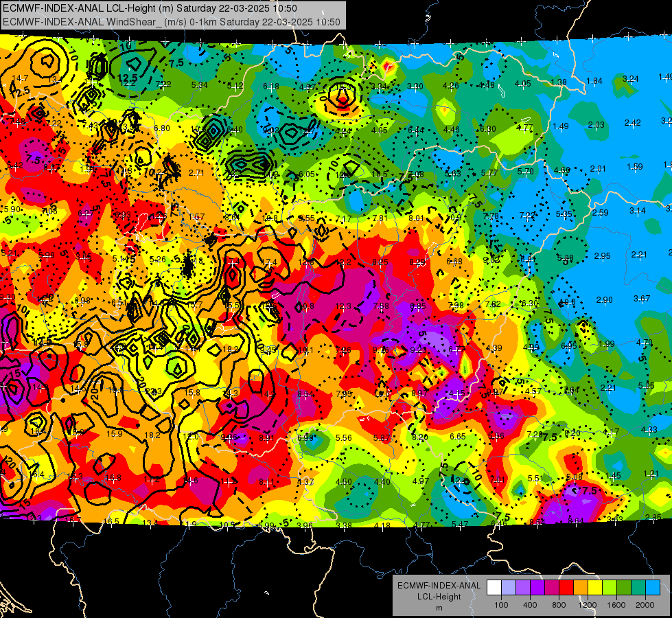The width and height of the screenshot is (672, 618).
Task: Click the map value 2.03
Action: pos(596,125)
